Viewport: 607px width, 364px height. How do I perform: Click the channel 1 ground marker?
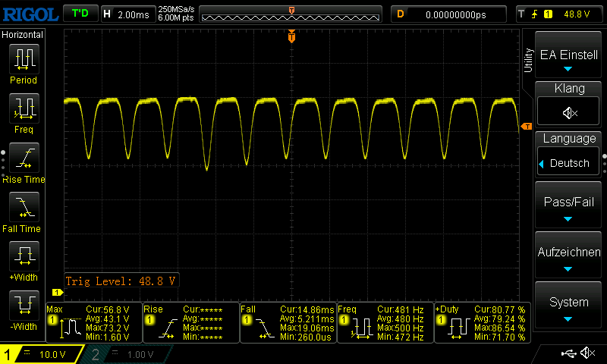[58, 293]
